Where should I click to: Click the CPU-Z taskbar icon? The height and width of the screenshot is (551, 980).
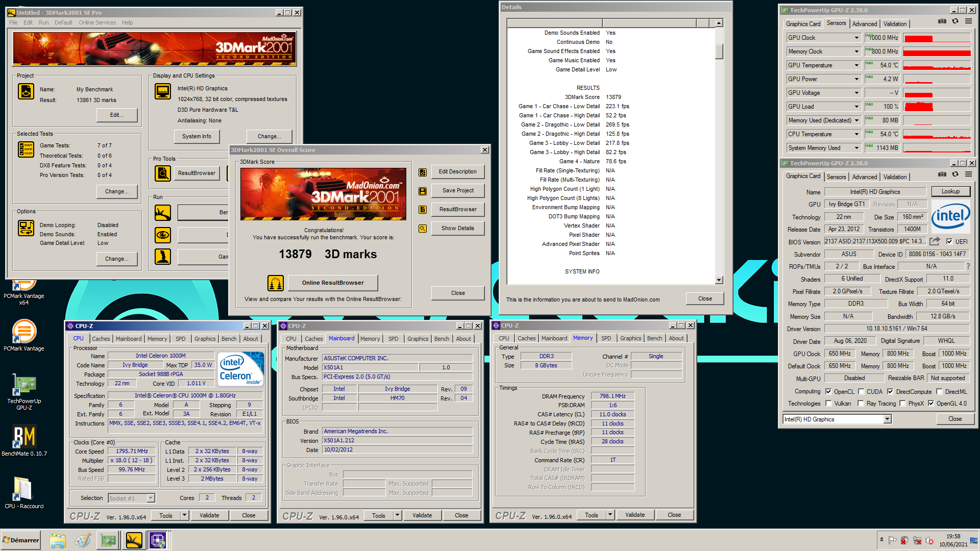[x=158, y=540]
